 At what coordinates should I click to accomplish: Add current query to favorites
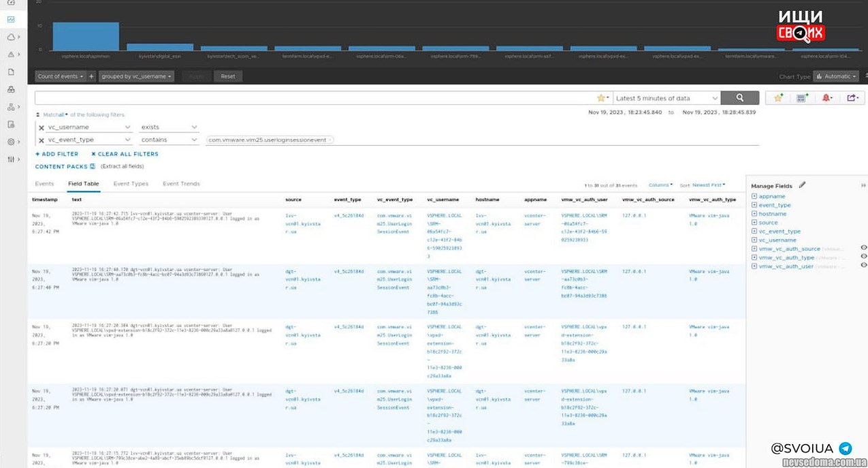(x=779, y=98)
